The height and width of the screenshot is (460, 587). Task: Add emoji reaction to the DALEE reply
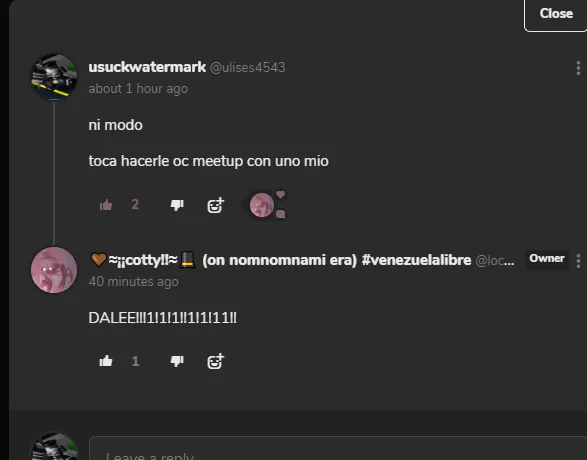click(x=216, y=361)
